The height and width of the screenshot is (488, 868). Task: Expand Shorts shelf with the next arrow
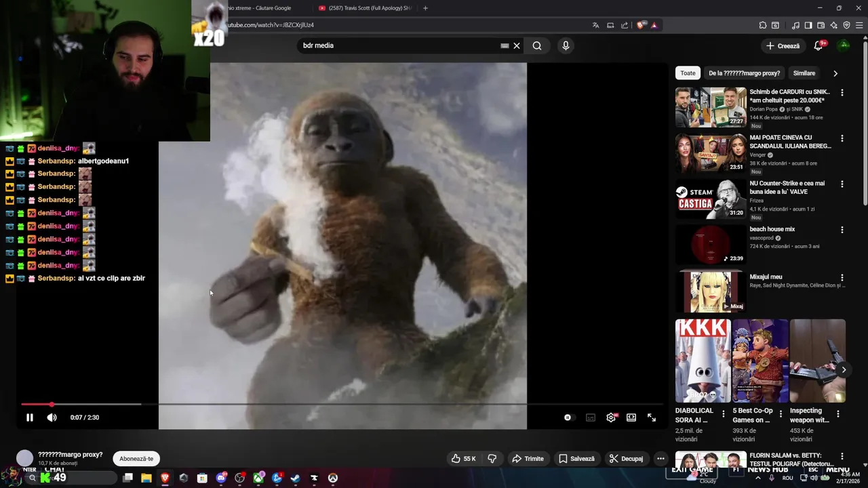click(x=844, y=369)
